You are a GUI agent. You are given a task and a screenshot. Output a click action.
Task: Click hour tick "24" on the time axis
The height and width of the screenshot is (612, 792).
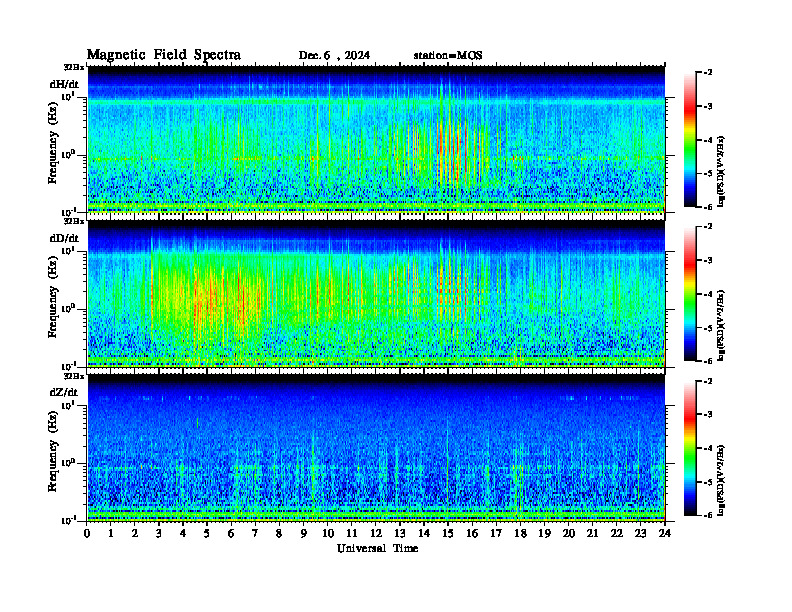click(x=665, y=534)
